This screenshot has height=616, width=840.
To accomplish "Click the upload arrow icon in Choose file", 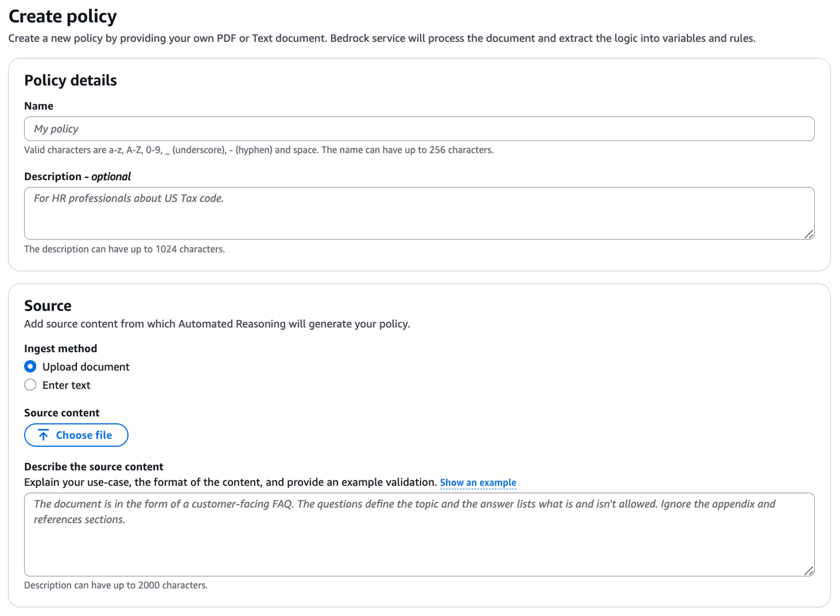I will click(x=42, y=435).
